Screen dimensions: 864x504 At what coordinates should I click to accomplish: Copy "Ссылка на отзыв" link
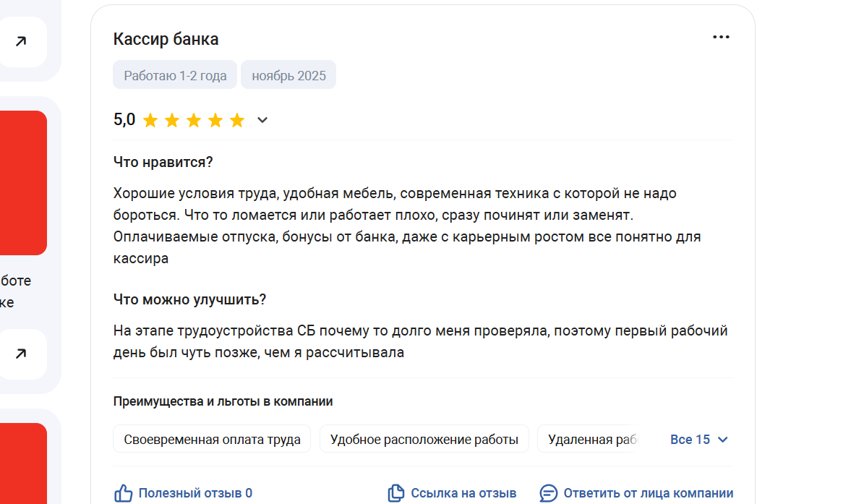[463, 493]
